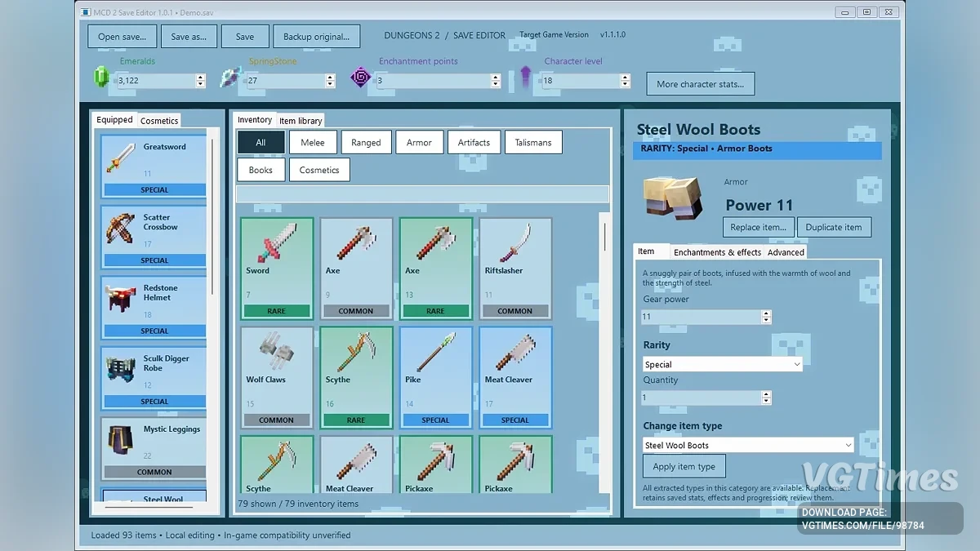The image size is (980, 551).
Task: Select the Sword item in inventory
Action: (277, 268)
